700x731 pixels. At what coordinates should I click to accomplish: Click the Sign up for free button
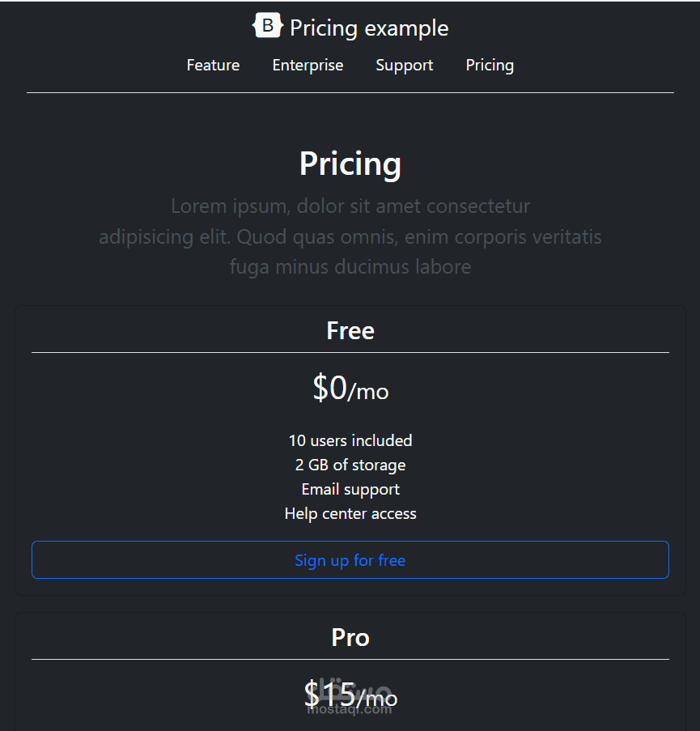pos(350,560)
